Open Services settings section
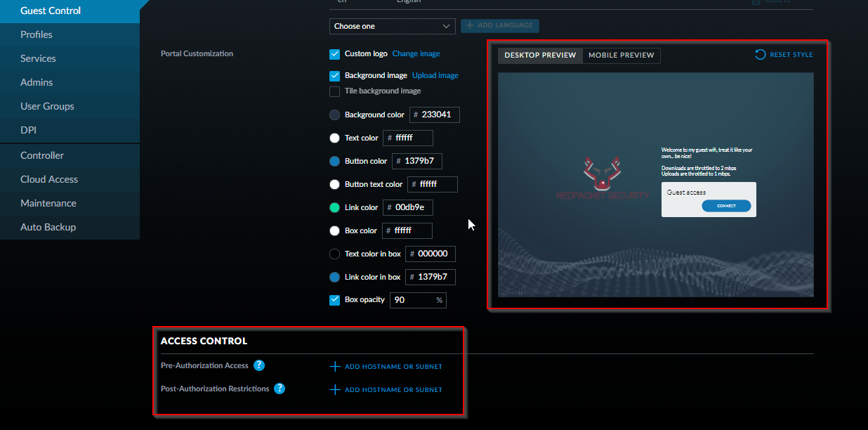 (70, 58)
